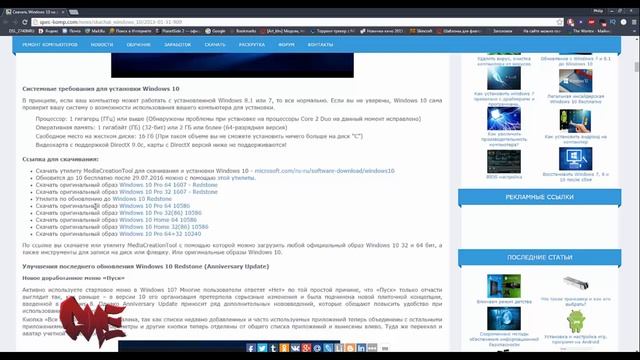Viewport: 640px width, 360px height.
Task: Select the 'Ссылки для скачивания:' heading
Action: (60, 159)
